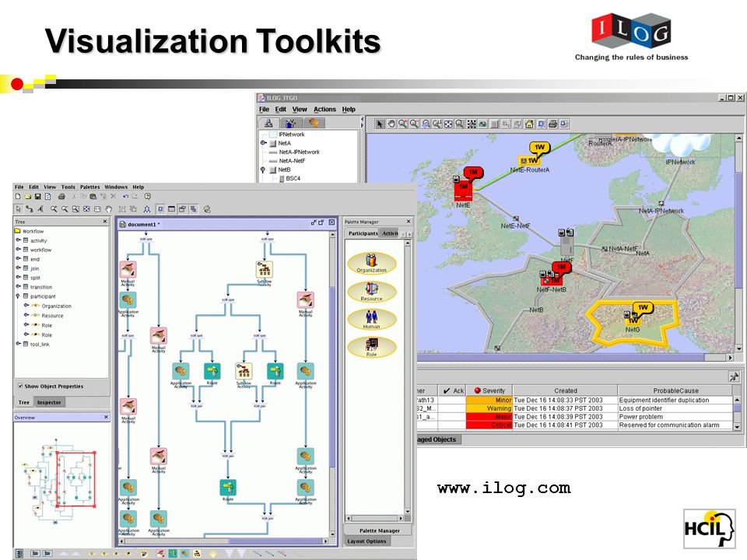This screenshot has height=560, width=747.
Task: Select the link creation tool in workflow toolbar
Action: point(29,209)
